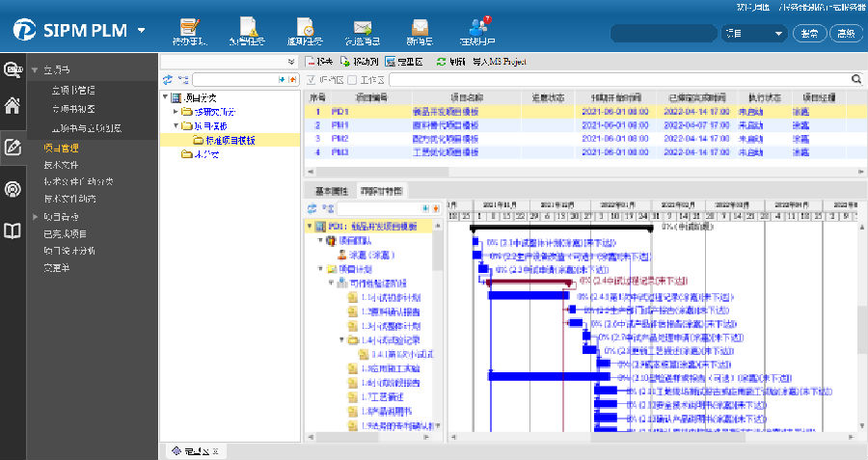The height and width of the screenshot is (460, 868).
Task: Select 标准项目模板 folder in tree
Action: pyautogui.click(x=231, y=140)
